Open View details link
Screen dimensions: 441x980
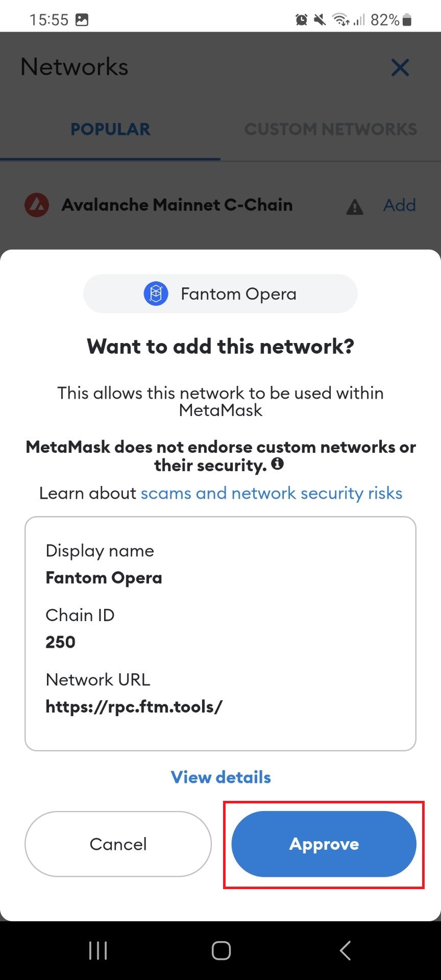(220, 777)
